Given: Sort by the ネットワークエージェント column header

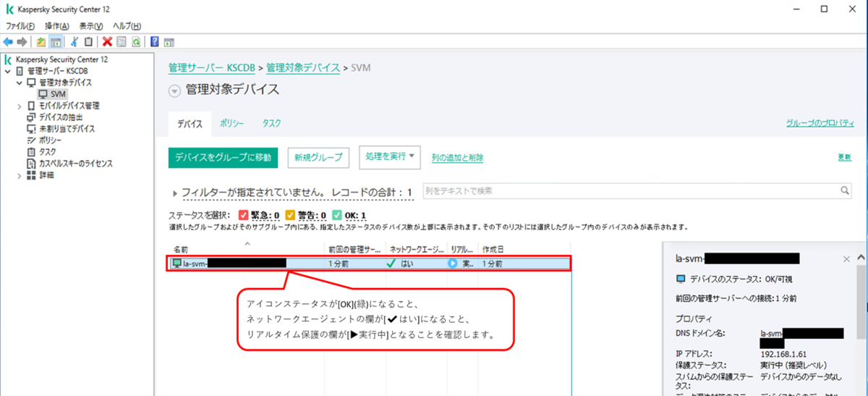Looking at the screenshot, I should click(417, 249).
